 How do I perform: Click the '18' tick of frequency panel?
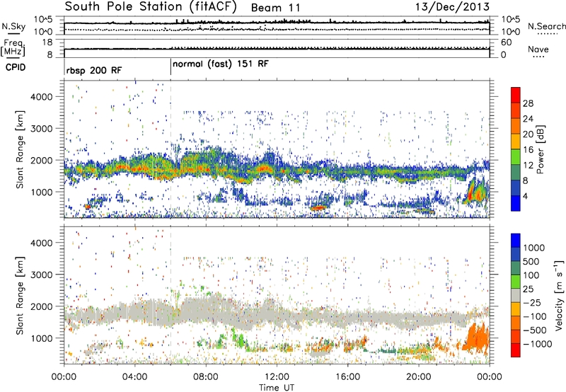point(47,42)
